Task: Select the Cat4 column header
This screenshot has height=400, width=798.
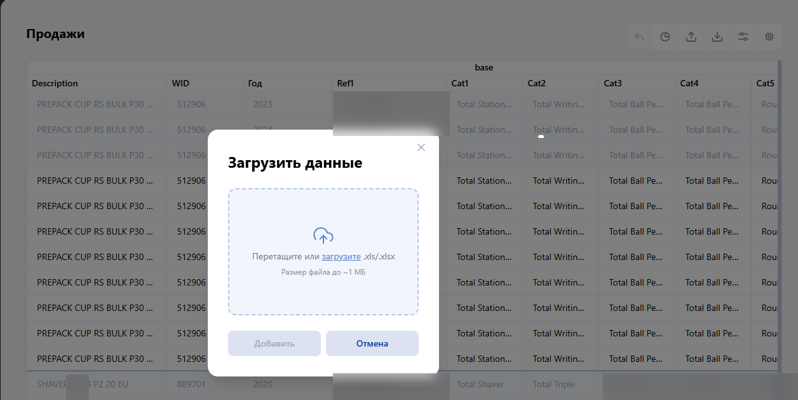Action: pos(714,83)
